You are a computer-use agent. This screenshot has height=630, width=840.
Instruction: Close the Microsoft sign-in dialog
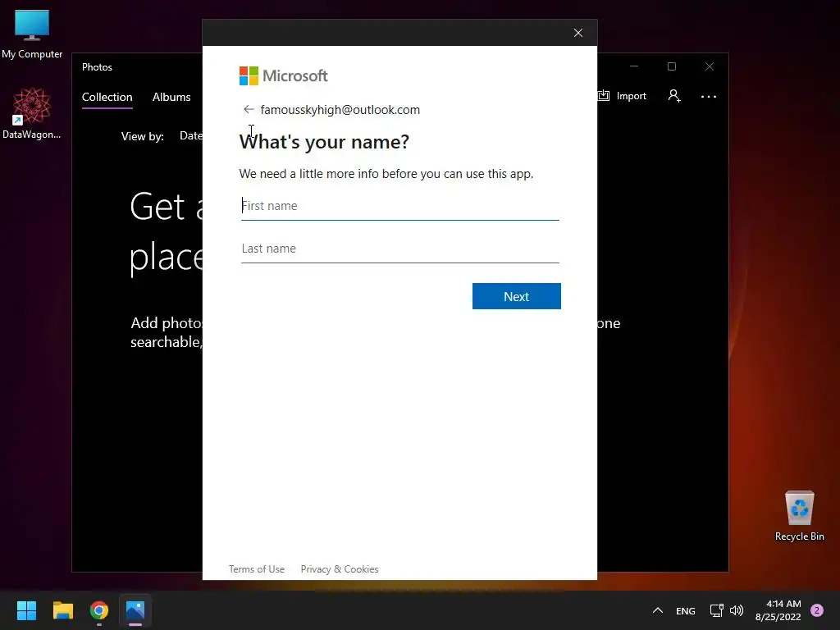[x=578, y=33]
